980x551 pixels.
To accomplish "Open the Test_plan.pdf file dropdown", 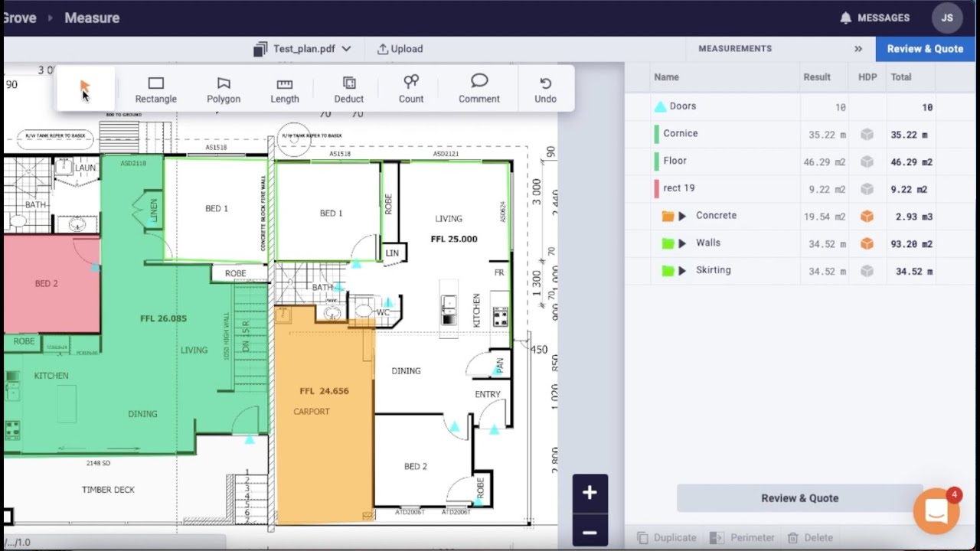I will click(x=302, y=49).
